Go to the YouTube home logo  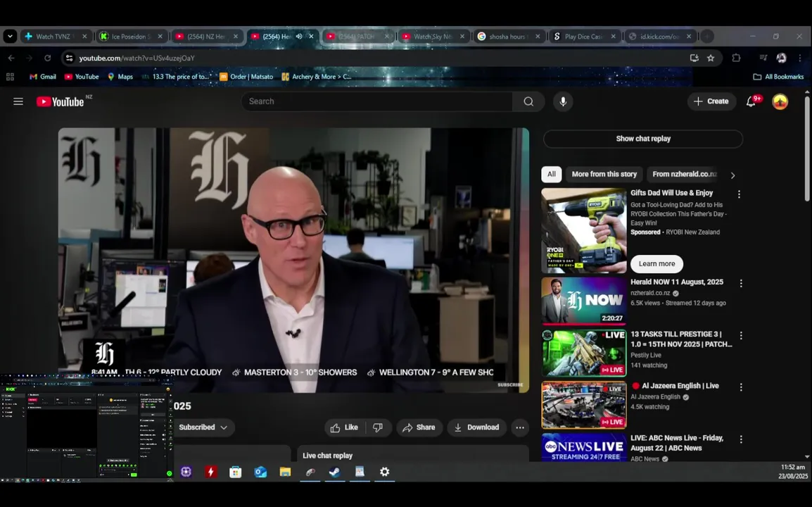pyautogui.click(x=60, y=101)
